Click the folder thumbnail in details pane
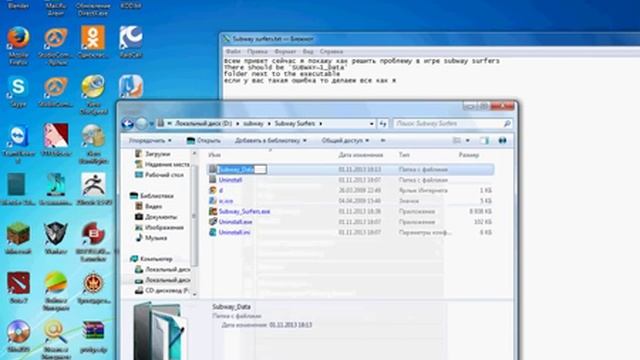The width and height of the screenshot is (640, 360). pyautogui.click(x=161, y=331)
